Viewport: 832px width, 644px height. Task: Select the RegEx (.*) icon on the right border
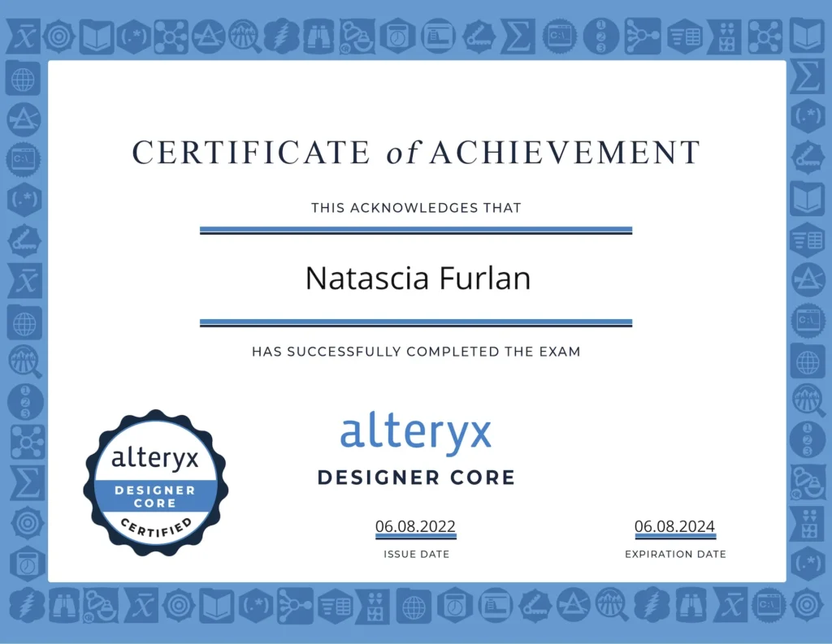808,118
